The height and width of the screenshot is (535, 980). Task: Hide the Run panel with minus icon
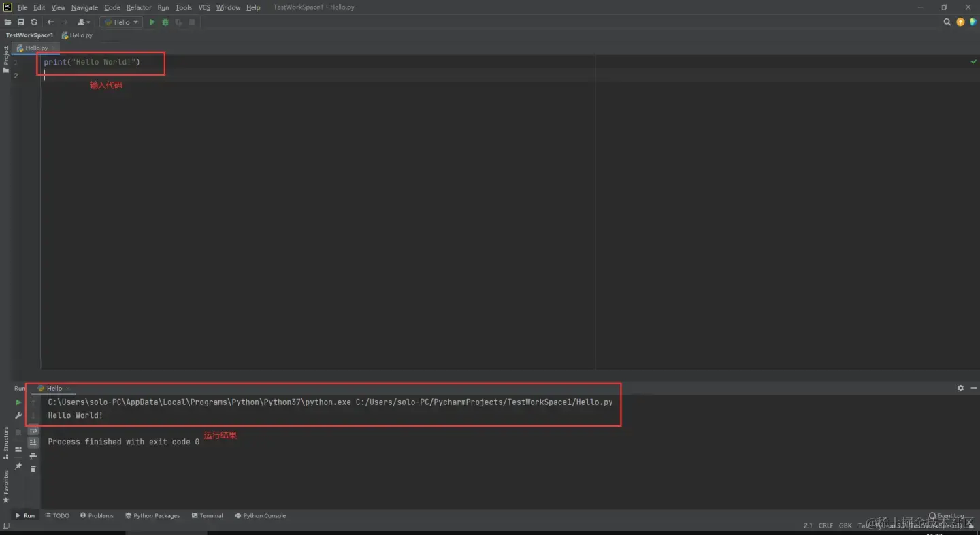click(973, 388)
